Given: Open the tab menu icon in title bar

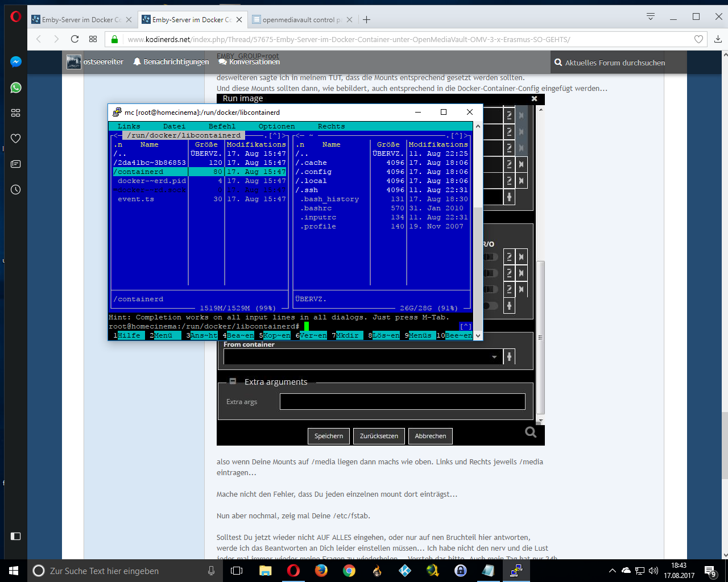Looking at the screenshot, I should pyautogui.click(x=651, y=16).
